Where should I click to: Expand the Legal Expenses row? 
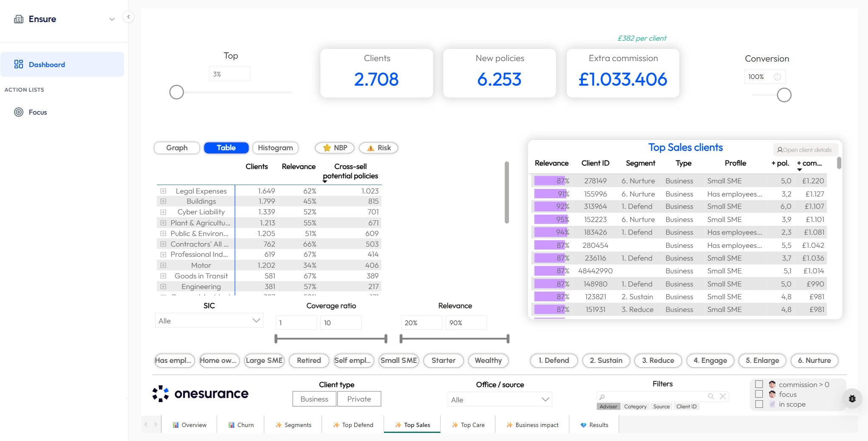coord(164,191)
